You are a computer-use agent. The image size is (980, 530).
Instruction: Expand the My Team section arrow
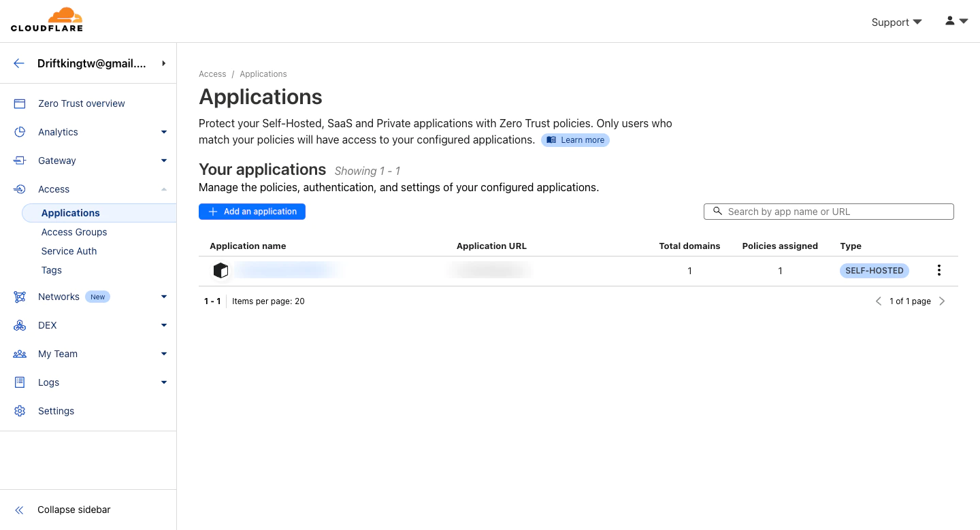(164, 354)
